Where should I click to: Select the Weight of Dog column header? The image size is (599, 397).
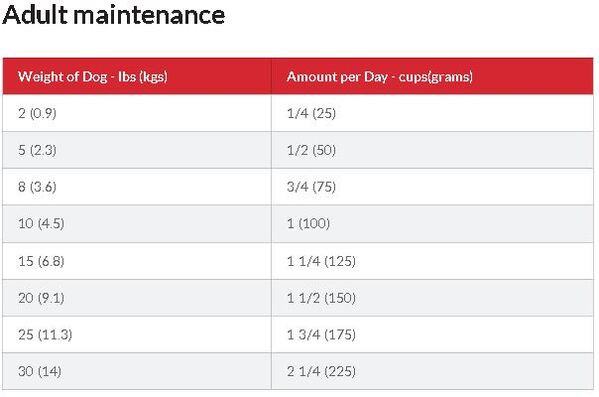click(x=137, y=76)
